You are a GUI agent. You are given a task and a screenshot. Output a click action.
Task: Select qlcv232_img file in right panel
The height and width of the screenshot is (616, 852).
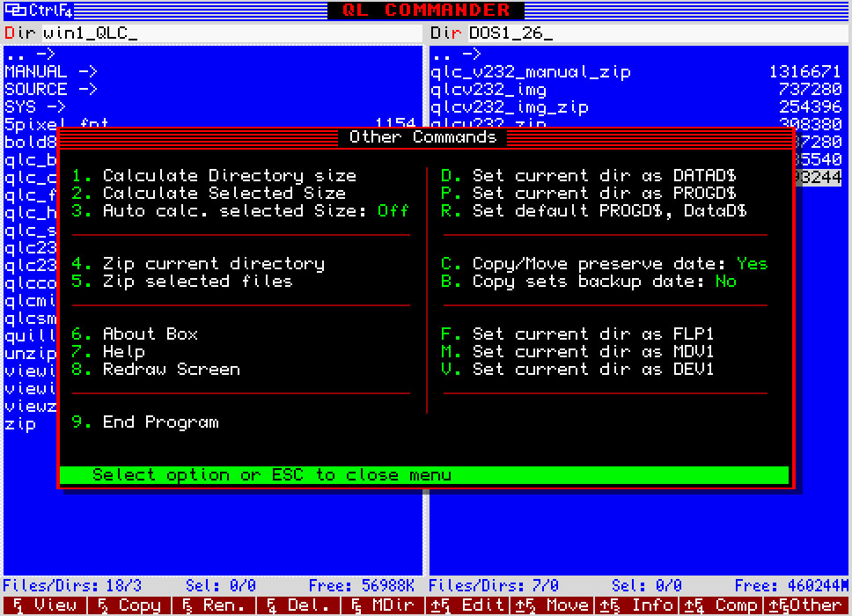pos(635,89)
